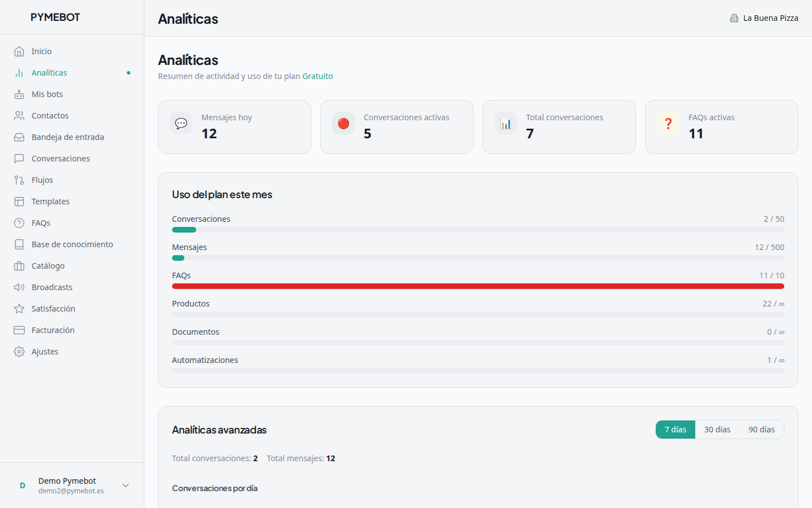The image size is (812, 508).
Task: Click the Mis bots robot icon
Action: pos(20,94)
